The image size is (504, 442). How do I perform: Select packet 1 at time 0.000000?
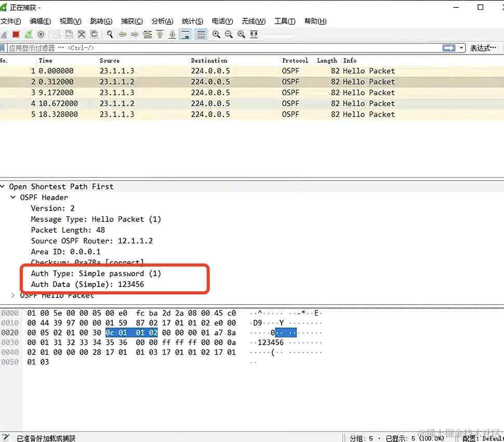(x=252, y=71)
